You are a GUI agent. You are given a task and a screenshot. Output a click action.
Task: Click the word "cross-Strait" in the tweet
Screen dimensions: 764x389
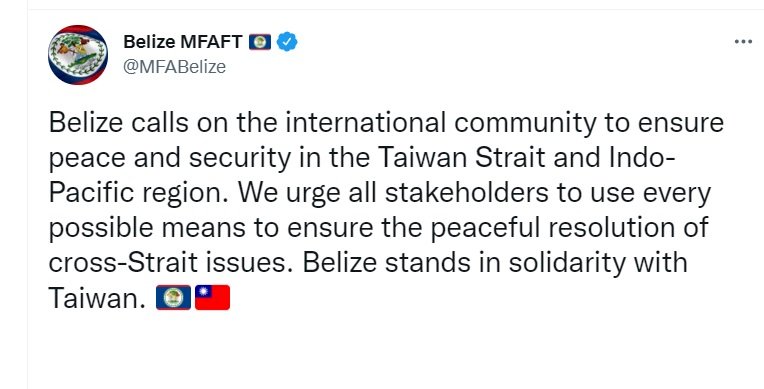tap(123, 263)
